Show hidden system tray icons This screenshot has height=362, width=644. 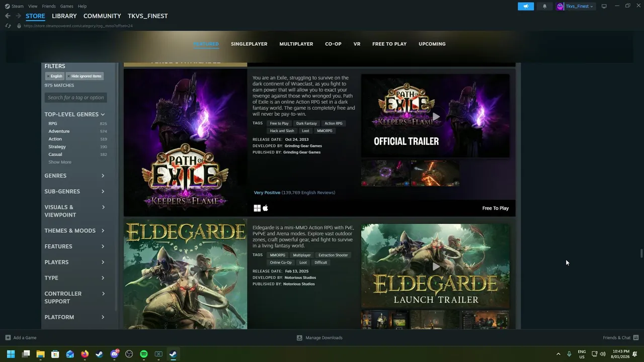558,354
